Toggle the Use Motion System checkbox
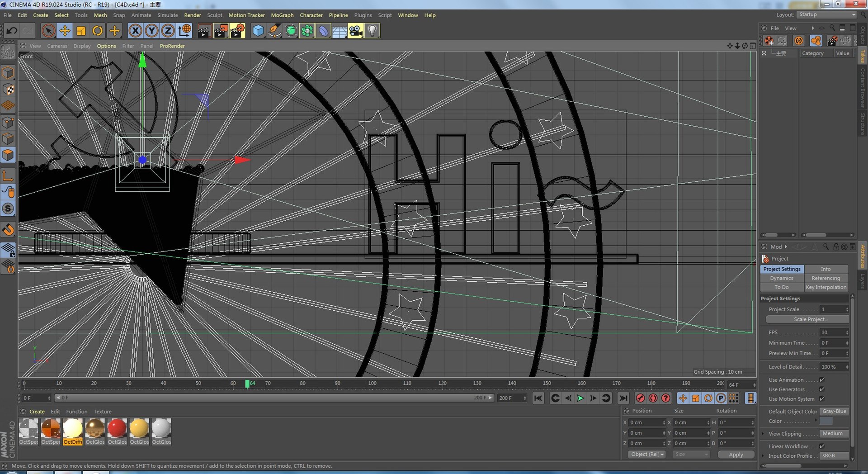 pyautogui.click(x=822, y=399)
